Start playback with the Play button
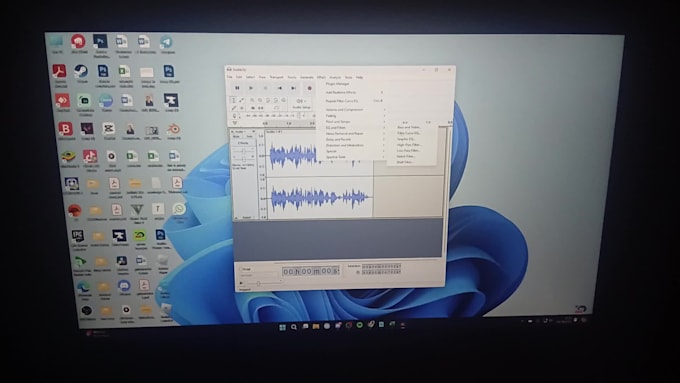Viewport: 680px width, 383px height. tap(251, 88)
